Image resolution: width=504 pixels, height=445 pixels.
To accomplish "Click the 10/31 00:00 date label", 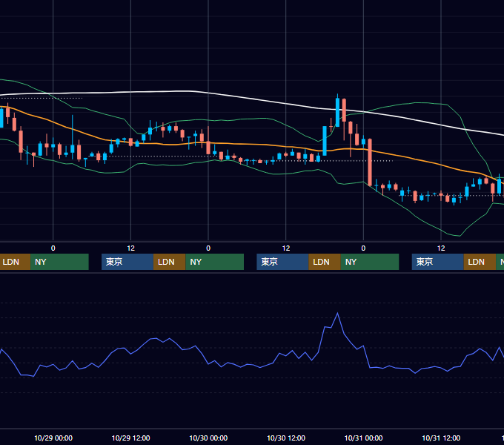I will [363, 438].
